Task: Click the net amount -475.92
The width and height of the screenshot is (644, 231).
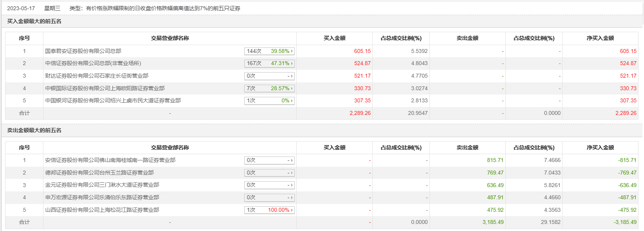Action: [x=627, y=210]
